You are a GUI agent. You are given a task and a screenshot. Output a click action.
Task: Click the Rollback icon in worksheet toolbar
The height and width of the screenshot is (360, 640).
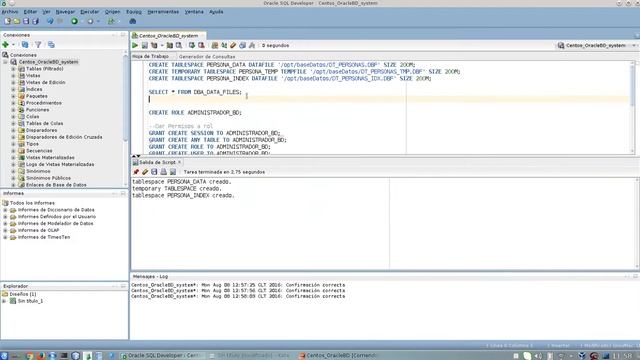[201, 45]
